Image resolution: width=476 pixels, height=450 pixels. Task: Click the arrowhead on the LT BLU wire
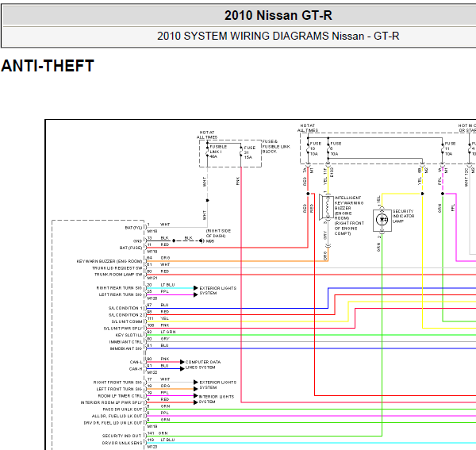[x=196, y=288]
